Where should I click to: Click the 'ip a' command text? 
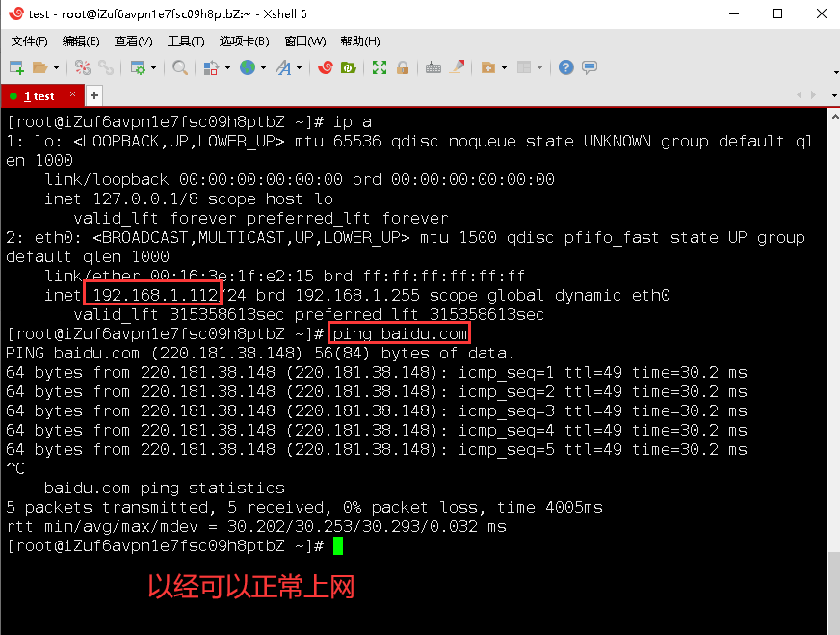(x=353, y=121)
